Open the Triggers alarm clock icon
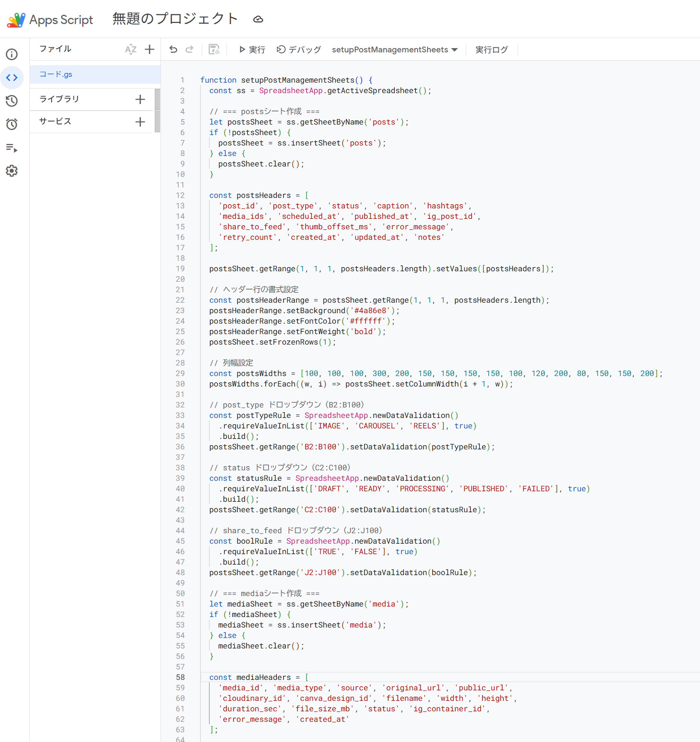Viewport: 700px width, 742px height. tap(12, 124)
